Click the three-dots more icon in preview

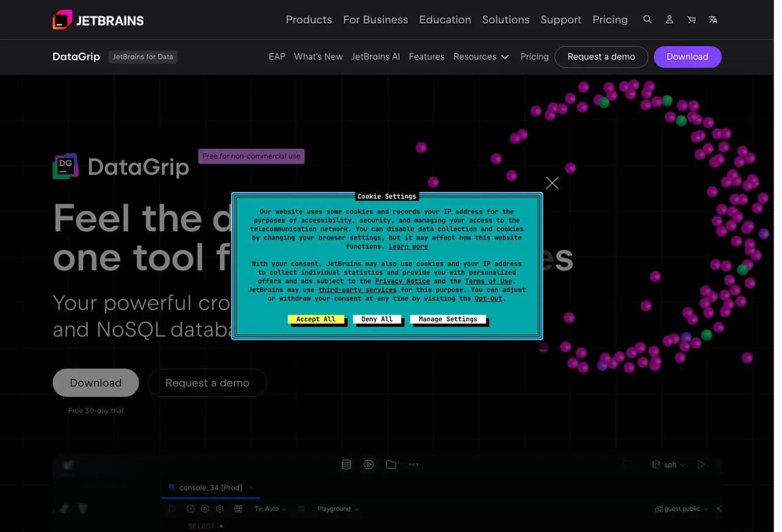coord(414,465)
